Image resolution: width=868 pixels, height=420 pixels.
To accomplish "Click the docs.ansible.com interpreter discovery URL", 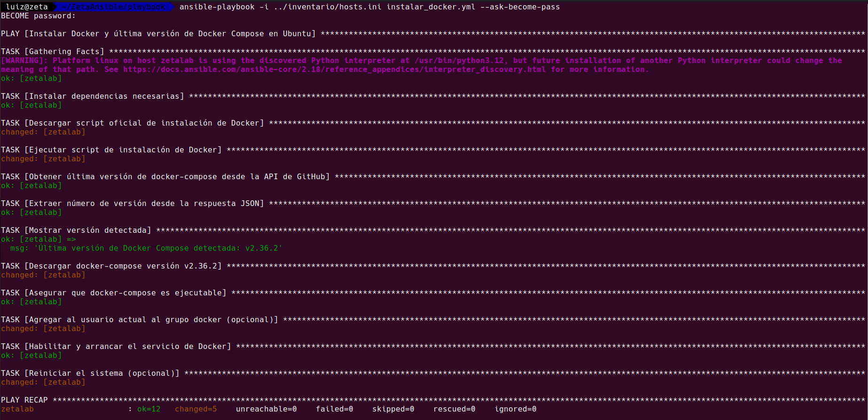I will pyautogui.click(x=334, y=70).
